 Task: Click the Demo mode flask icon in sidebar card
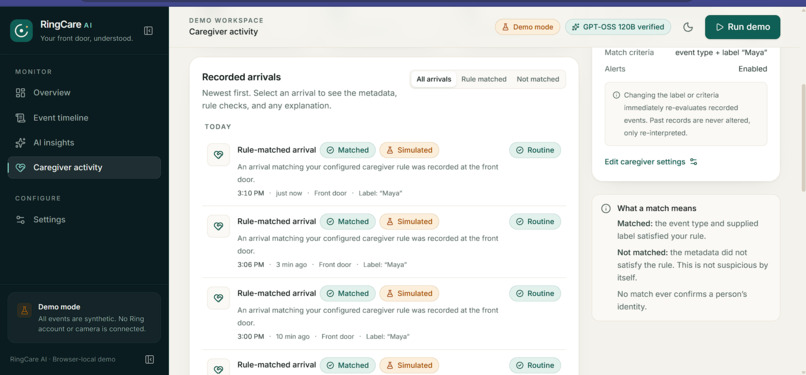click(24, 310)
